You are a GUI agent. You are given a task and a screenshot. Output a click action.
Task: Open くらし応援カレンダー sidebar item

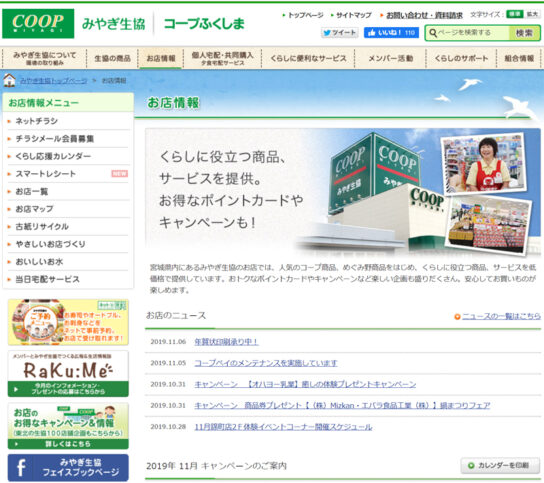pos(68,156)
